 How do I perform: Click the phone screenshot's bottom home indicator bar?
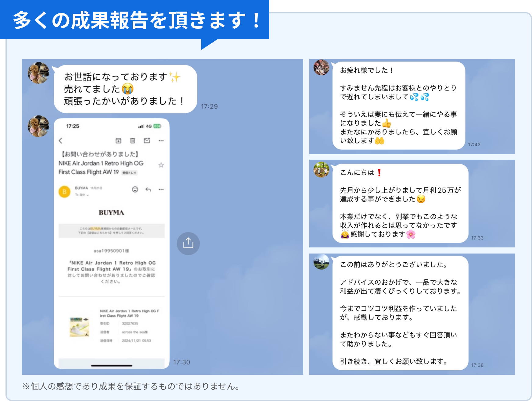pos(112,365)
